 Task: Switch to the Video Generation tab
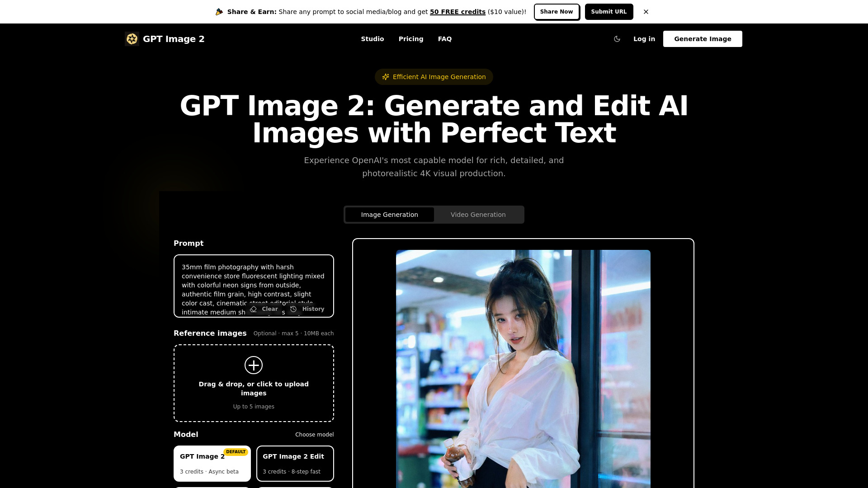point(477,214)
